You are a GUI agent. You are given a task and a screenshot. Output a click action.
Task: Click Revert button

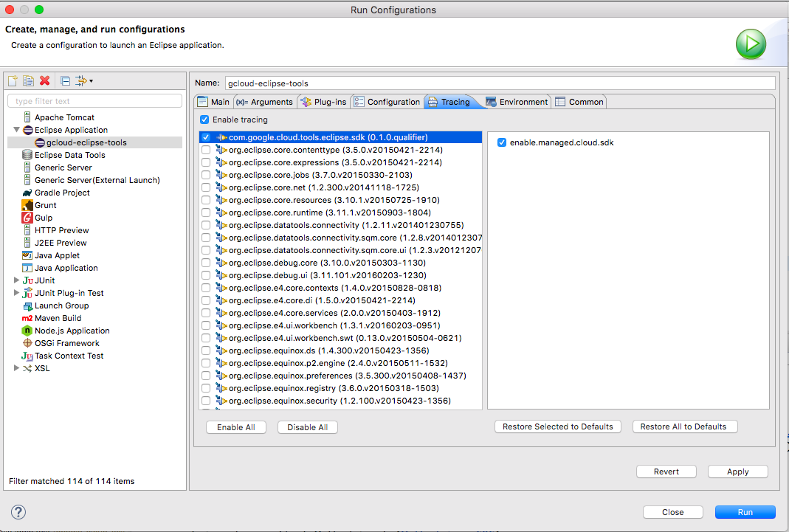(x=666, y=471)
